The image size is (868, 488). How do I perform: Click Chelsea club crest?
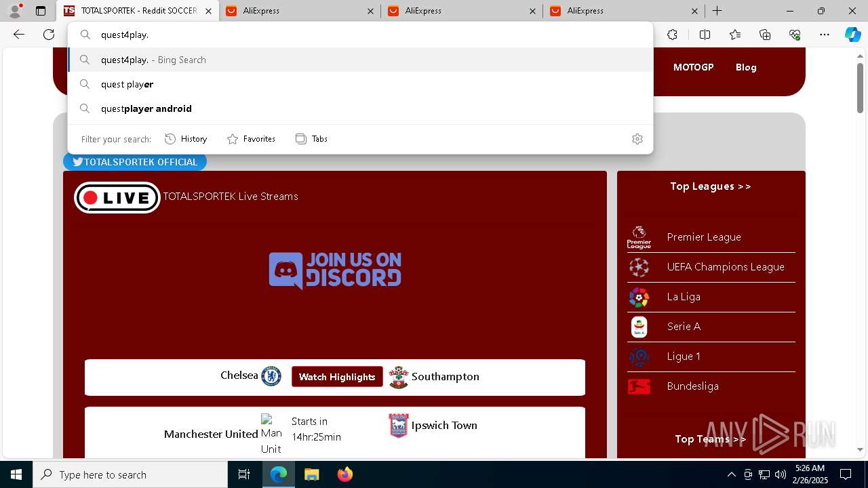(x=271, y=376)
